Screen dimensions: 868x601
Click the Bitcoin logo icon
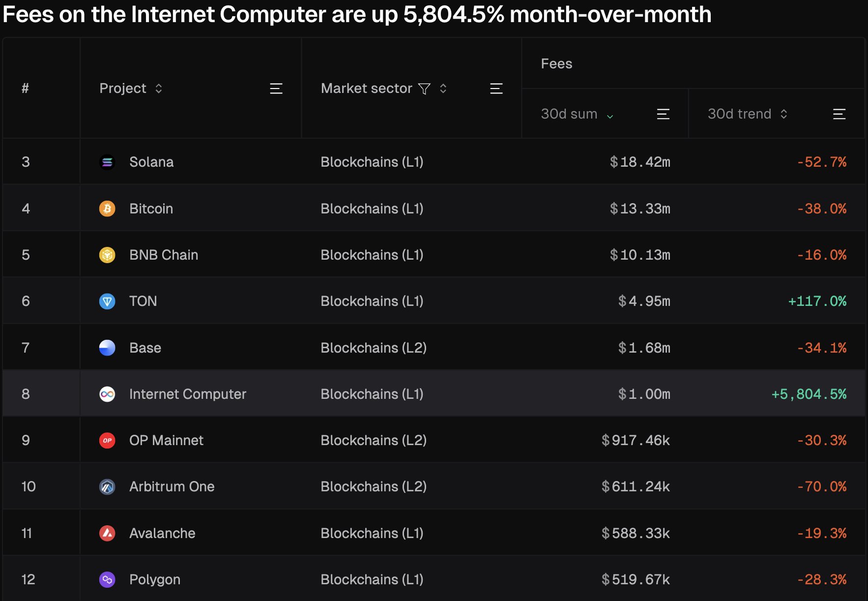coord(107,209)
